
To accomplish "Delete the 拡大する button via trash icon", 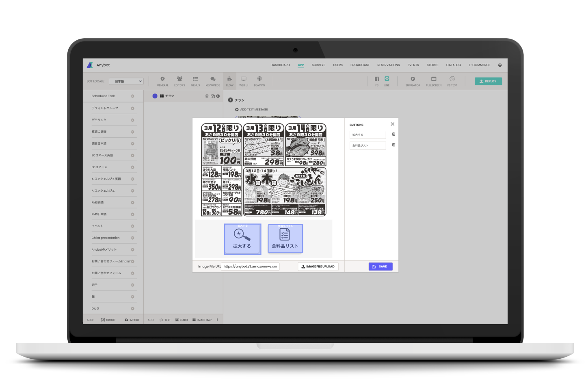I will [393, 134].
